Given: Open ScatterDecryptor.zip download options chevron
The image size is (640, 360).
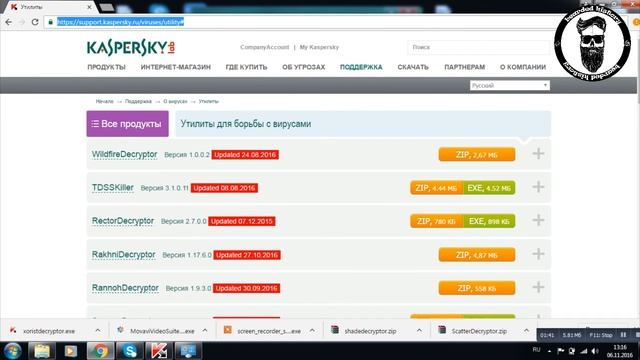Looking at the screenshot, I should (x=527, y=331).
